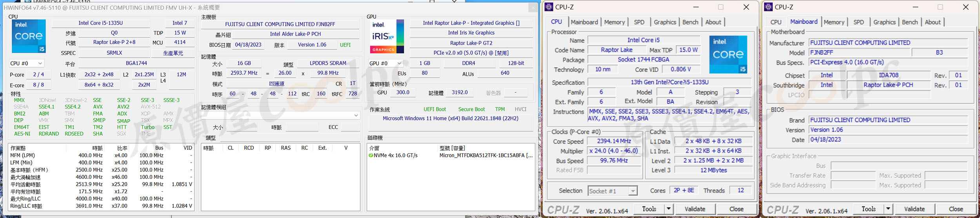Screen dimensions: 980x218
Task: Select the Ring/LLC 時脈 row
Action: 102,206
